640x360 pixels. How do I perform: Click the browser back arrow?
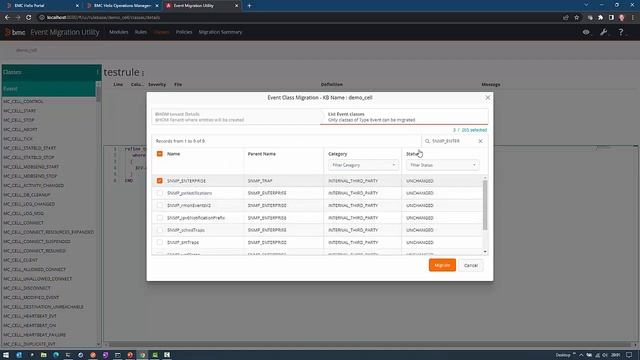[7, 18]
